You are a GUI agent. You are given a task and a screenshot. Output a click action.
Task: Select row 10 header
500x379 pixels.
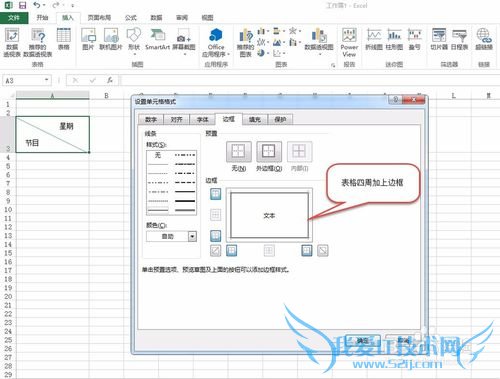click(8, 210)
